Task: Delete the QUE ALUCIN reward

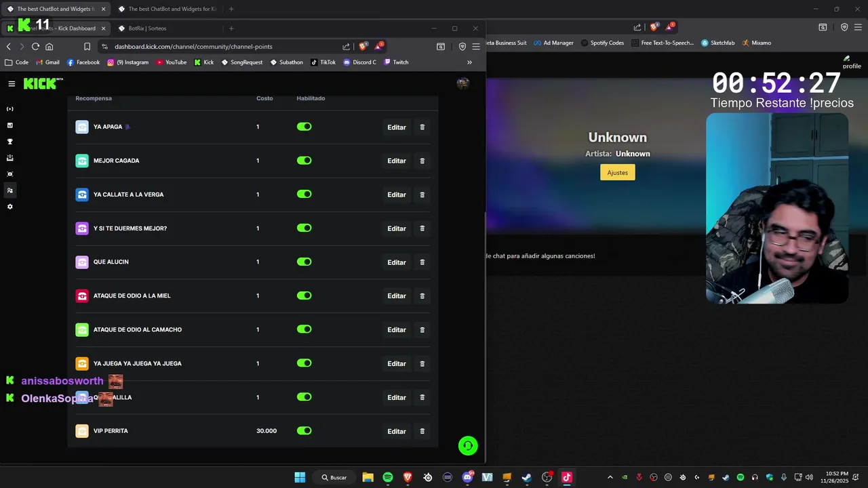Action: click(x=422, y=262)
